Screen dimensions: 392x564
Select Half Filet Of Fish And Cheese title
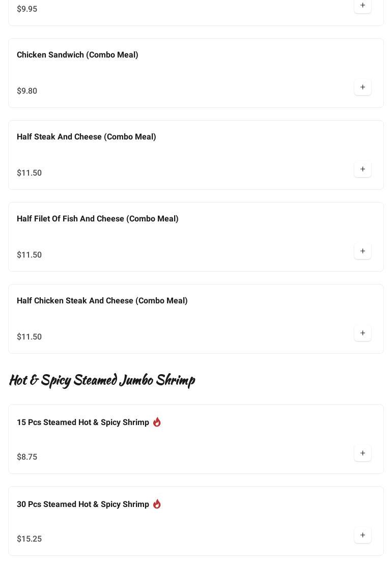98,219
